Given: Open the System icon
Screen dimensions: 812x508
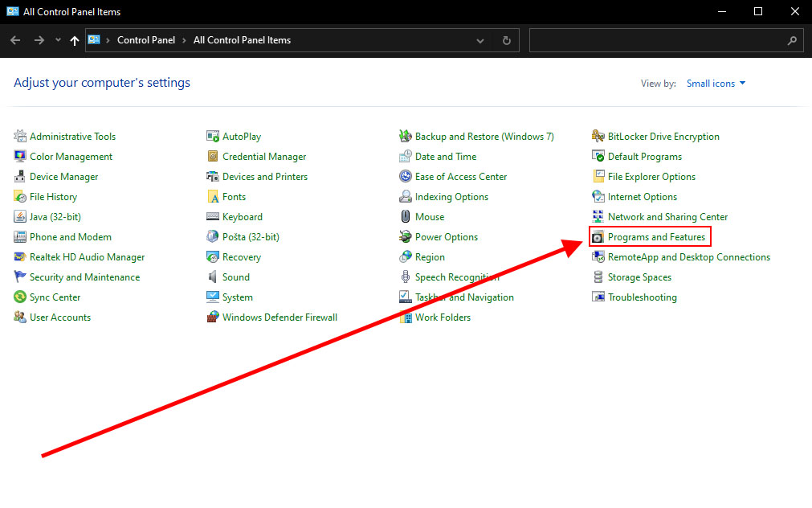Looking at the screenshot, I should pyautogui.click(x=212, y=297).
